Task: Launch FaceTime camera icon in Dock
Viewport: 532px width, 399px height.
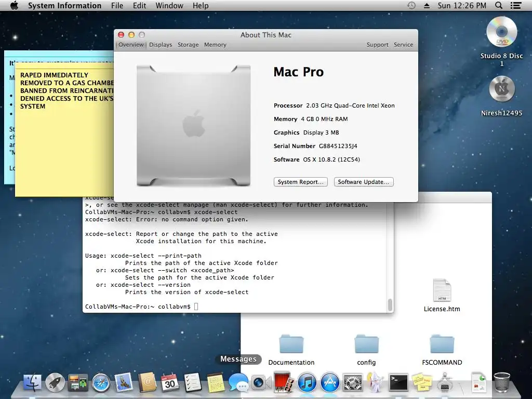Action: (x=261, y=383)
